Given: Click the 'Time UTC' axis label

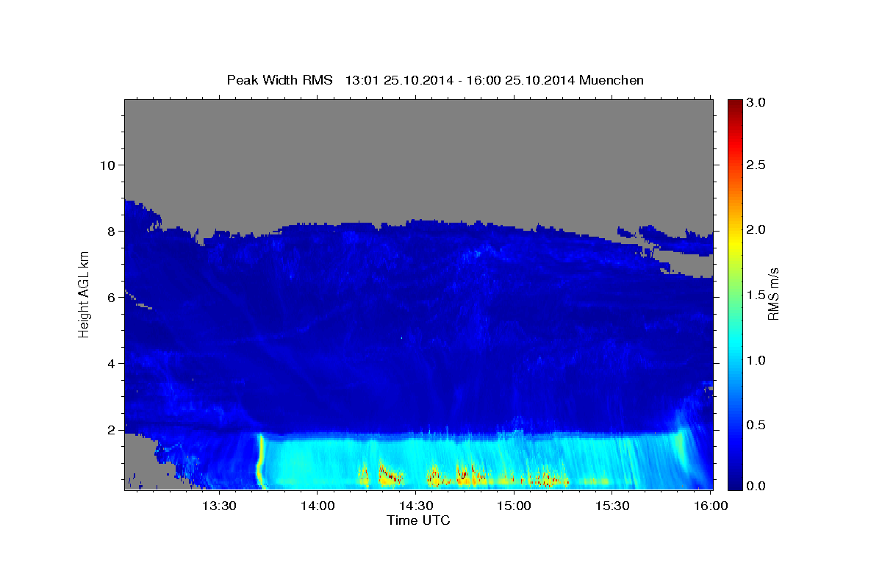Looking at the screenshot, I should [x=418, y=520].
